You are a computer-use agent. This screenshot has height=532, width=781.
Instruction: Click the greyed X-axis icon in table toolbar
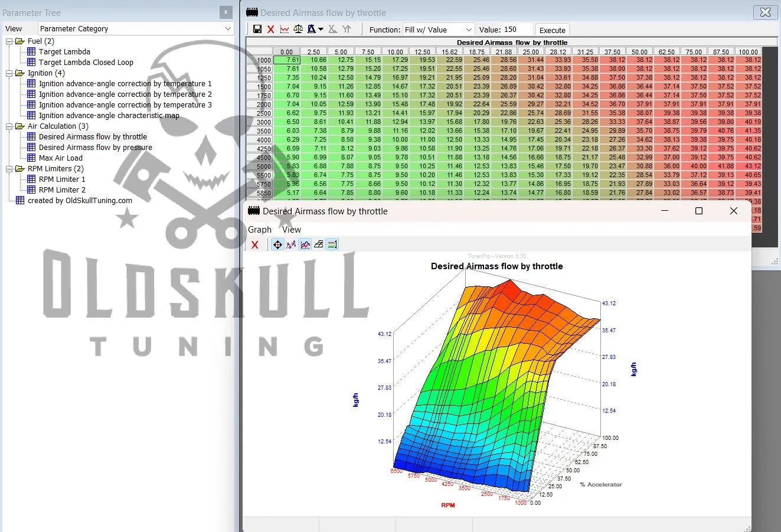[x=333, y=29]
